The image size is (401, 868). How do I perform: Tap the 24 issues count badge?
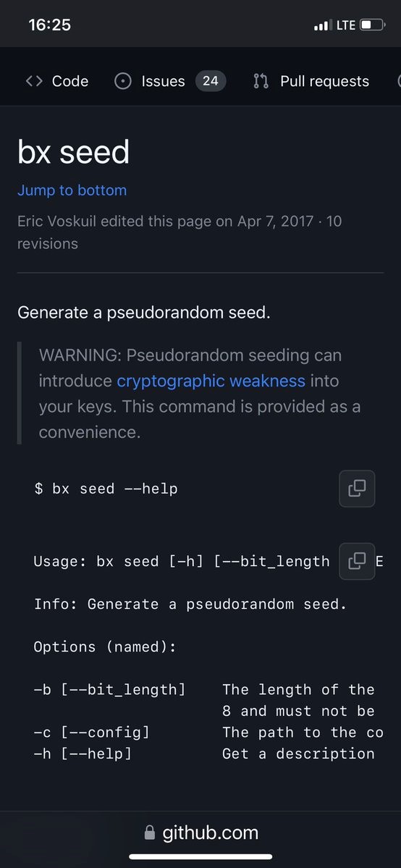tap(211, 81)
